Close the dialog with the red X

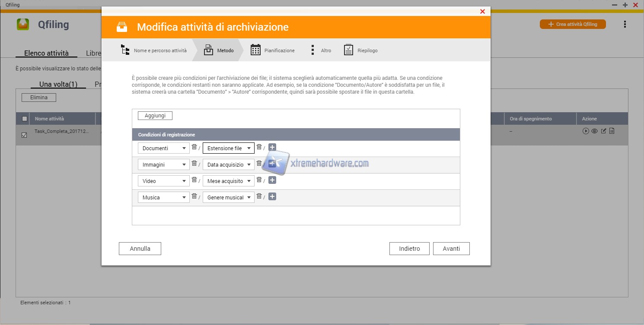[x=482, y=12]
